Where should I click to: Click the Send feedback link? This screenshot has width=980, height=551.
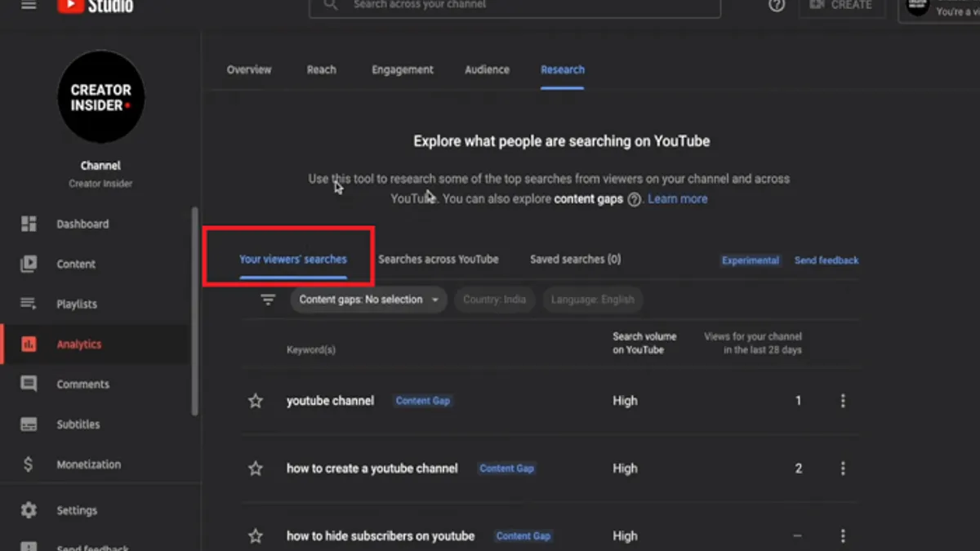pyautogui.click(x=826, y=260)
